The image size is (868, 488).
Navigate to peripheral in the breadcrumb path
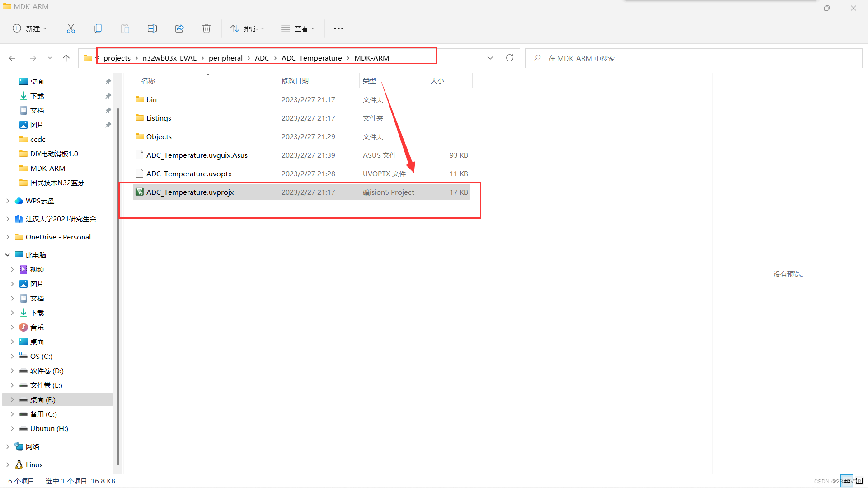pyautogui.click(x=226, y=58)
